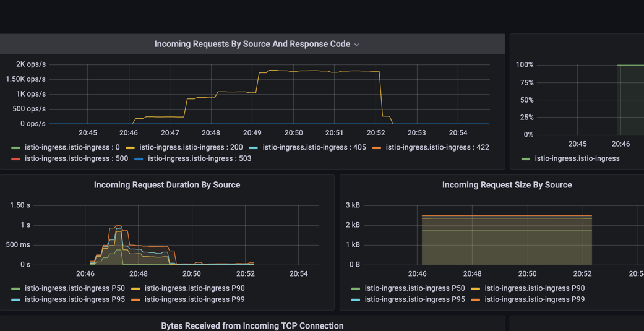Click the 75% axis label in percentage panel

click(x=526, y=82)
